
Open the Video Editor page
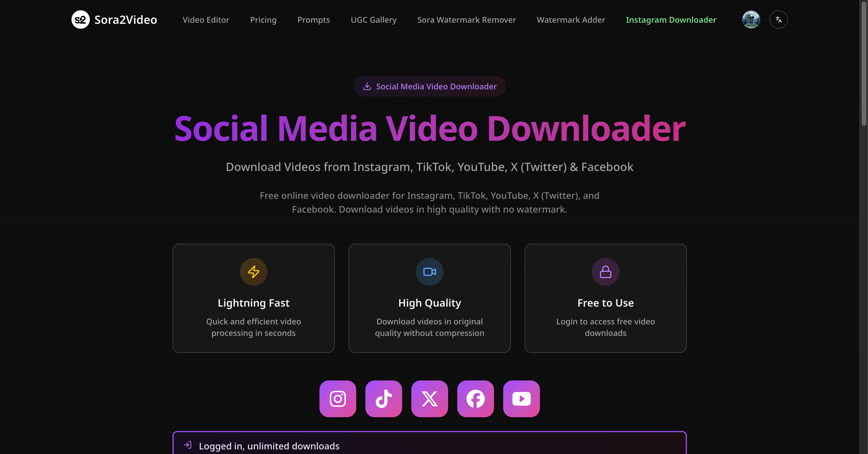tap(206, 20)
